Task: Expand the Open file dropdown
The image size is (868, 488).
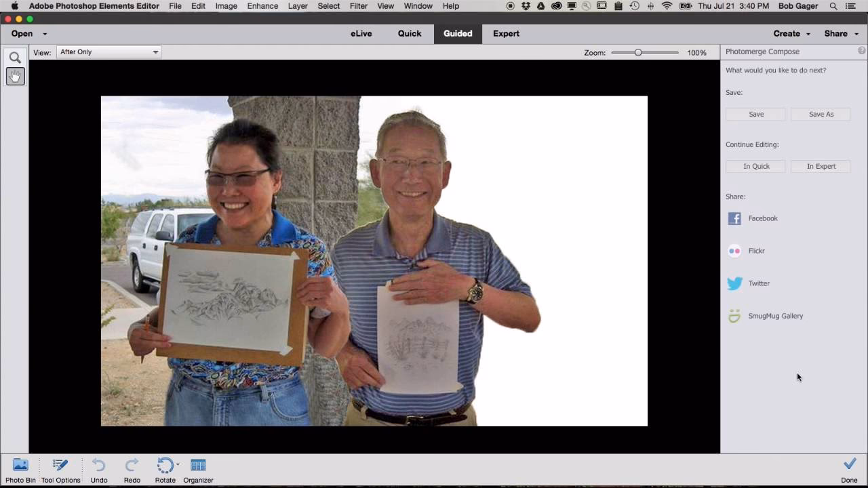Action: (x=45, y=33)
